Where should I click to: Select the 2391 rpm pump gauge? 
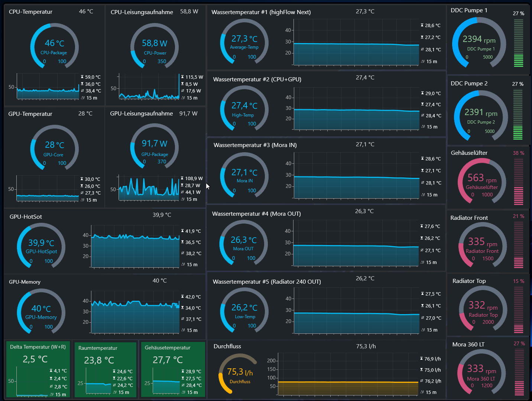481,116
